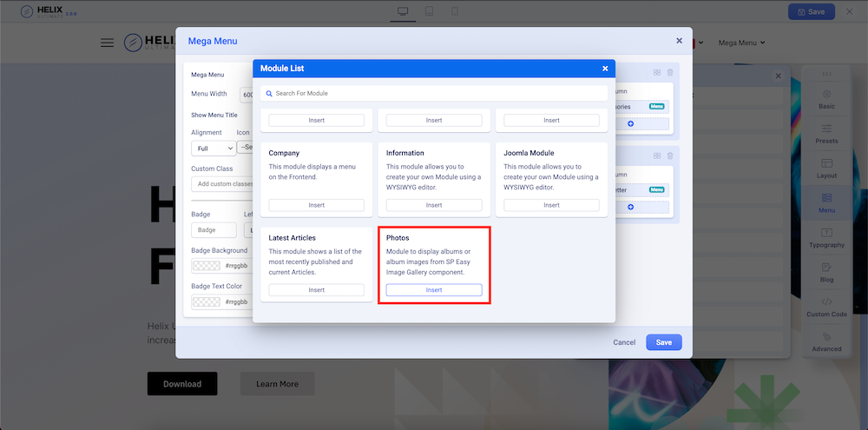
Task: Click the Search For Module field
Action: click(434, 93)
